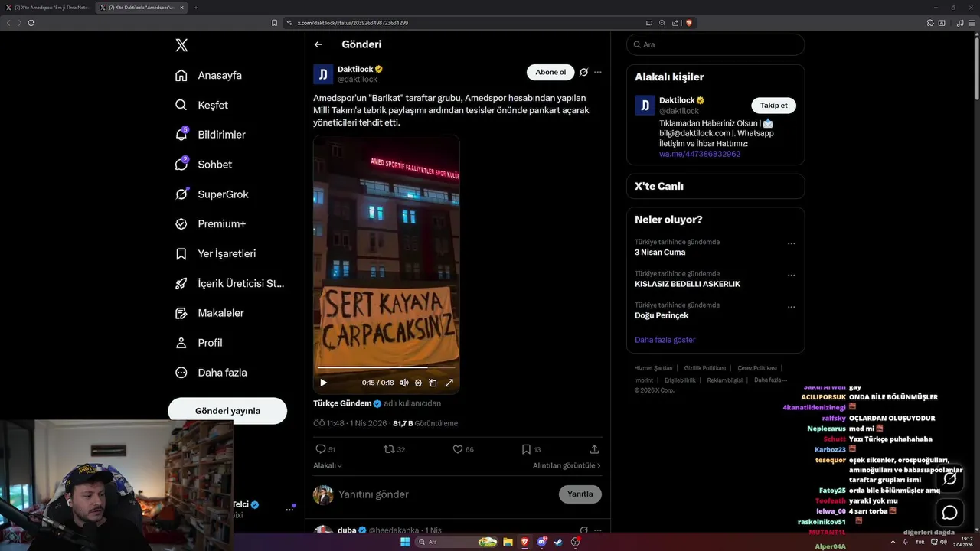Toggle picture-in-picture for the video
Viewport: 980px width, 551px height.
click(x=433, y=383)
